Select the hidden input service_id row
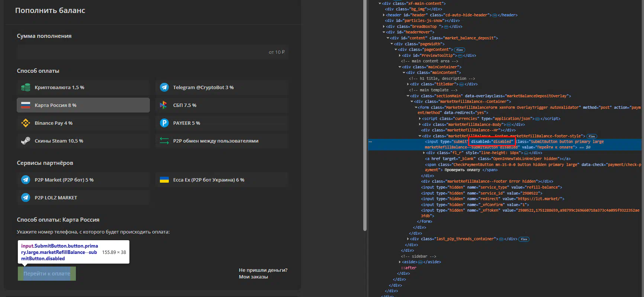 482,193
